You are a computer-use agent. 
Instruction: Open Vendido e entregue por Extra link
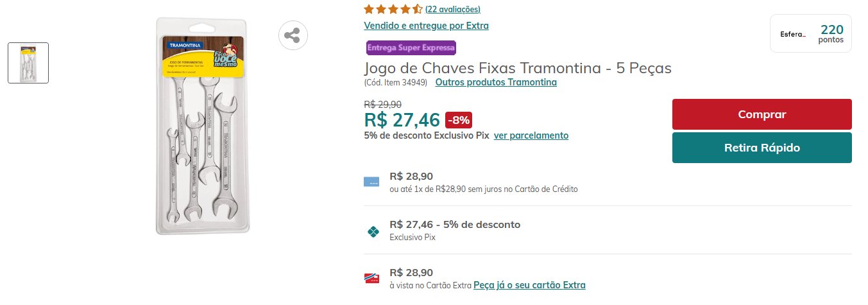pos(426,26)
